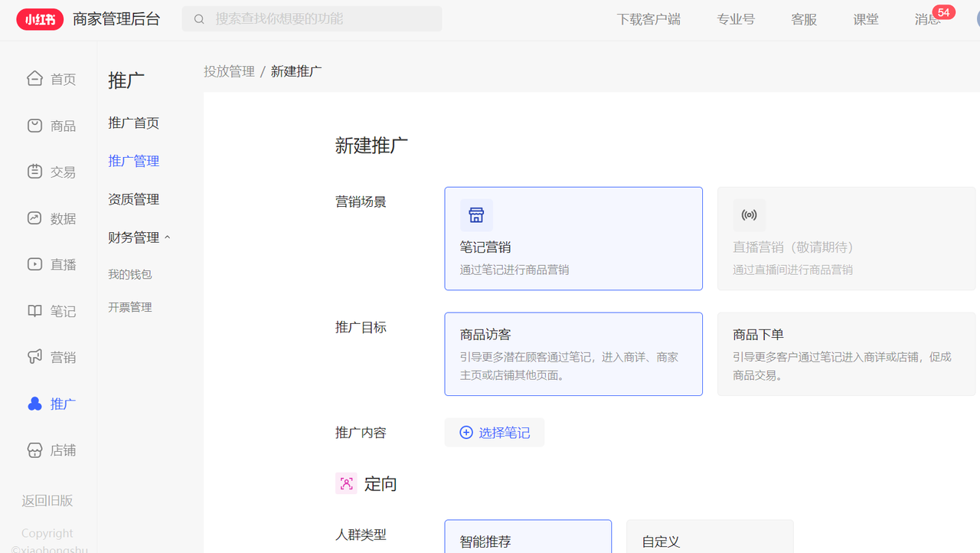Choose 商品访客 promotion goal
980x553 pixels.
[x=573, y=354]
